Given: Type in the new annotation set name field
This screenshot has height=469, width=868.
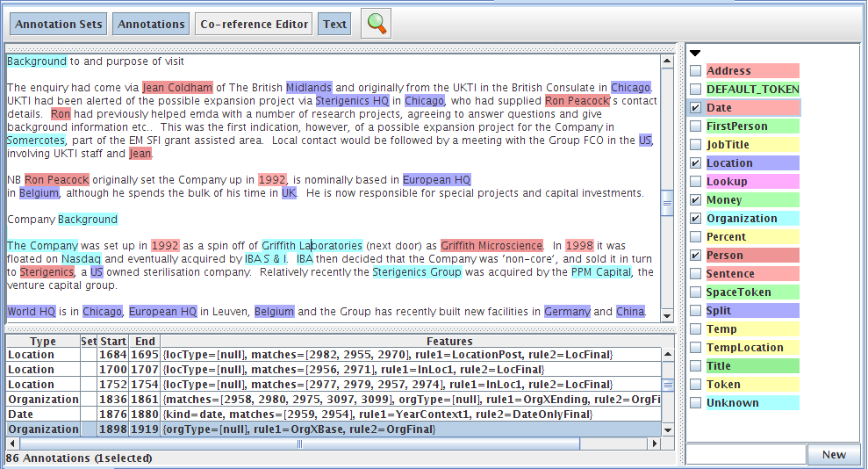Looking at the screenshot, I should pos(746,455).
